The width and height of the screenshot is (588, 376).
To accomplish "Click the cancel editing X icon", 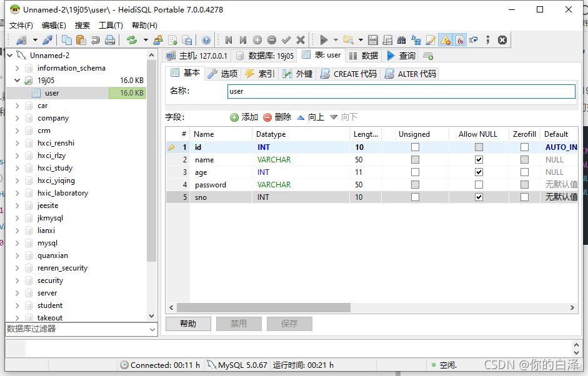I will tap(301, 40).
